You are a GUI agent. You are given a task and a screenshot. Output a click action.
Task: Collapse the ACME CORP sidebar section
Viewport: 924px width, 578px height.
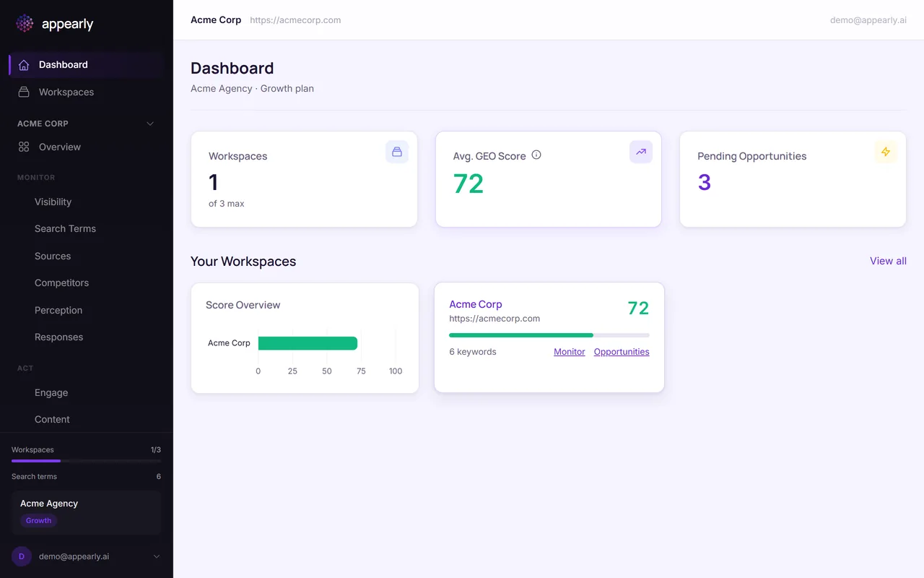150,124
